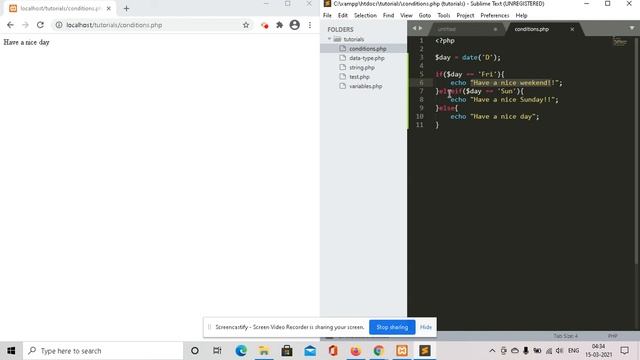Click the Chrome forward arrow
This screenshot has height=360, width=640.
(x=25, y=25)
